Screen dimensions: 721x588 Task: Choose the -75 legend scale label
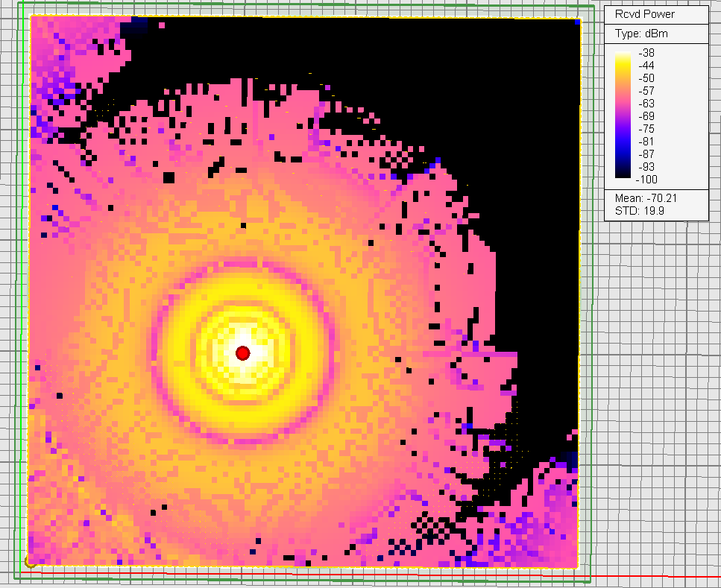646,129
